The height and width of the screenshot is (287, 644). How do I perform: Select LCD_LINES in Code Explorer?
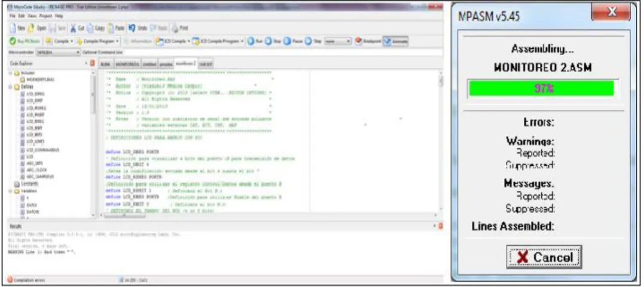click(x=32, y=141)
